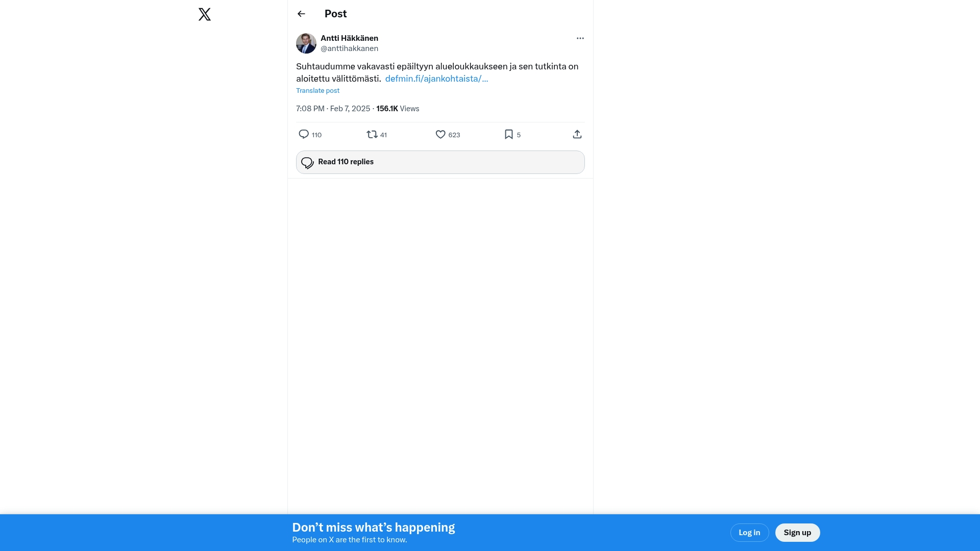Click the double speech bubble icon in replies button
This screenshot has height=551, width=980.
(x=307, y=162)
